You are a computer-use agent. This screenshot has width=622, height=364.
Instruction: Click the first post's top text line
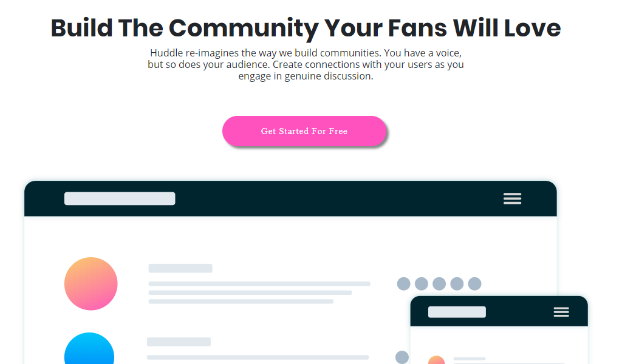[259, 283]
